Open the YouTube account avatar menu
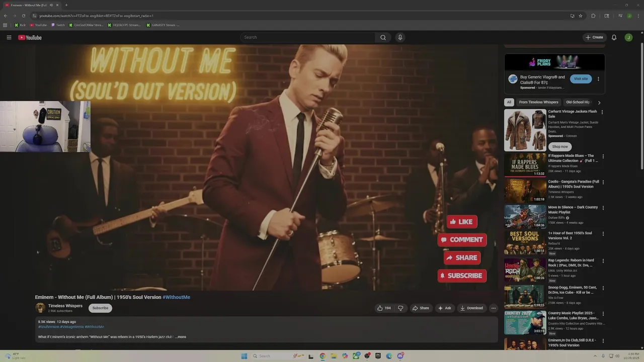The image size is (644, 362). pyautogui.click(x=628, y=37)
